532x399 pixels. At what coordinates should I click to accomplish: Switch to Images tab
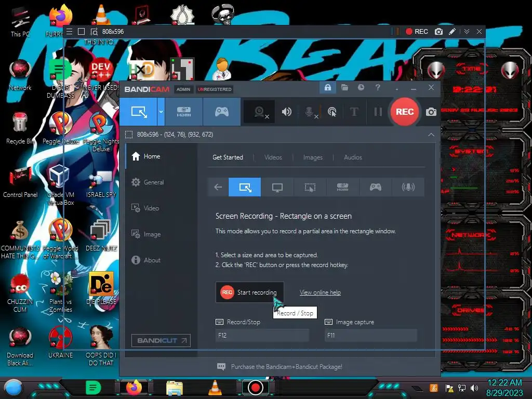click(313, 157)
